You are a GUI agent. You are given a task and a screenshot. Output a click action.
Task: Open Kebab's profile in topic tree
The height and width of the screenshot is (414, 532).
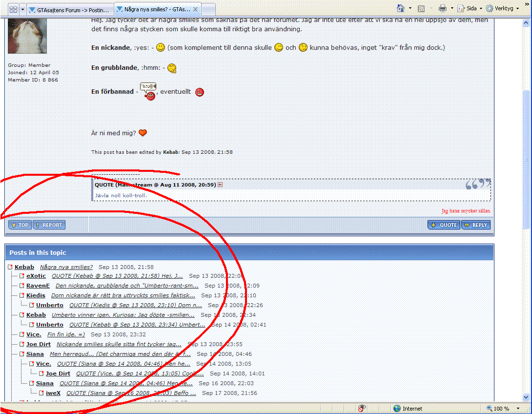coord(24,267)
